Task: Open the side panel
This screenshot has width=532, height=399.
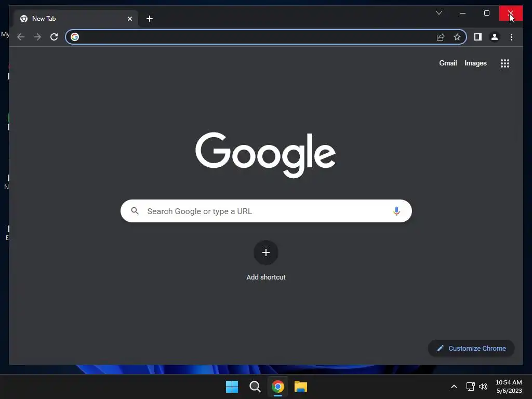Action: coord(478,37)
